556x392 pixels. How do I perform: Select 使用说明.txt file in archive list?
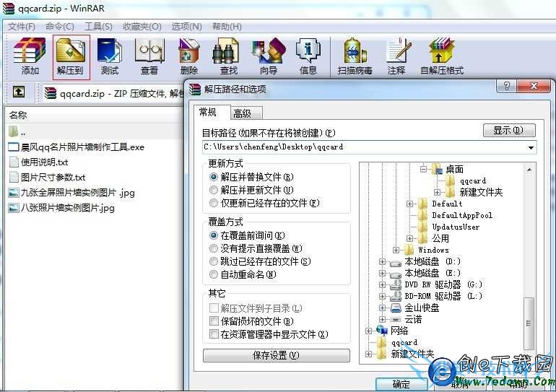point(38,162)
